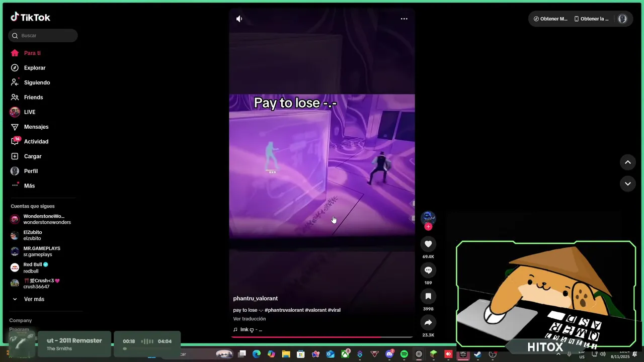Viewport: 644px width, 362px height.
Task: Open the 8/11/2025 date clock
Action: click(x=620, y=354)
